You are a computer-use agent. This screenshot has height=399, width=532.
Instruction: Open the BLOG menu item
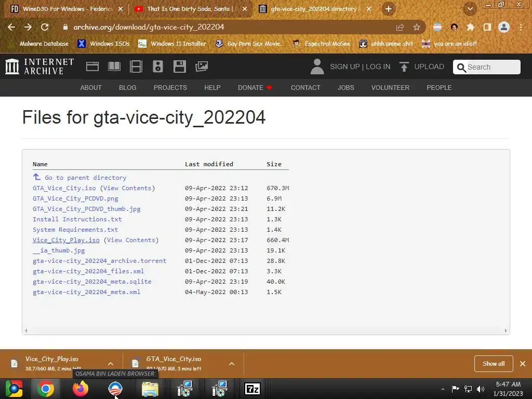point(128,87)
